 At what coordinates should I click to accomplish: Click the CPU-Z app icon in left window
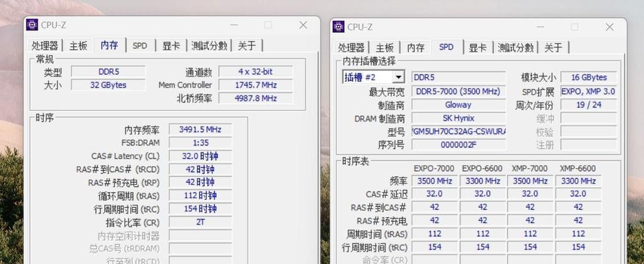tap(32, 24)
